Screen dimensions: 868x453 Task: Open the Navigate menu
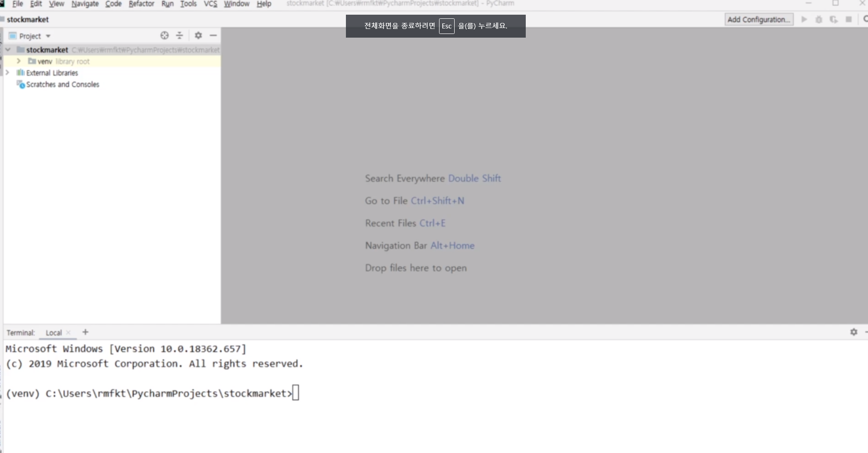pyautogui.click(x=85, y=4)
